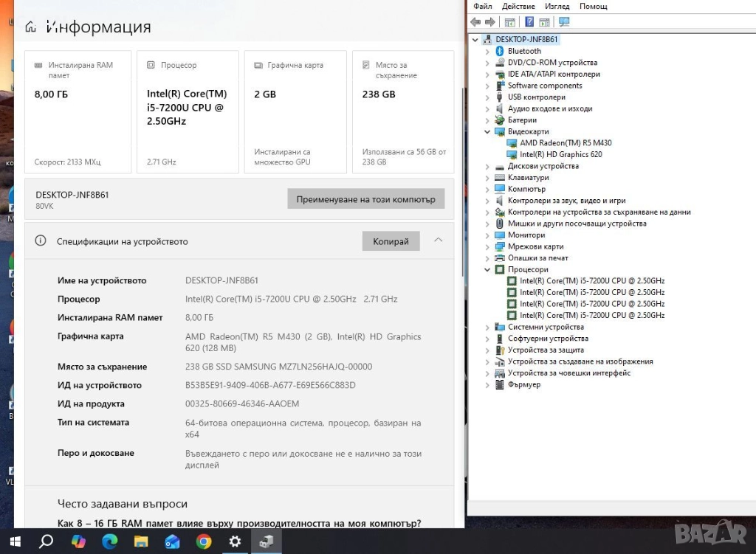Click the home icon beside Информация heading
Screen dimensions: 756x554
(x=30, y=28)
